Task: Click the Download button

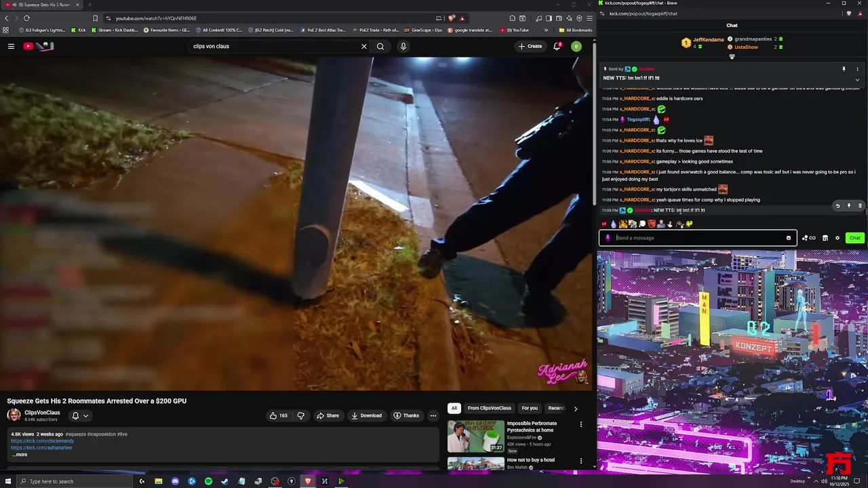Action: click(366, 415)
